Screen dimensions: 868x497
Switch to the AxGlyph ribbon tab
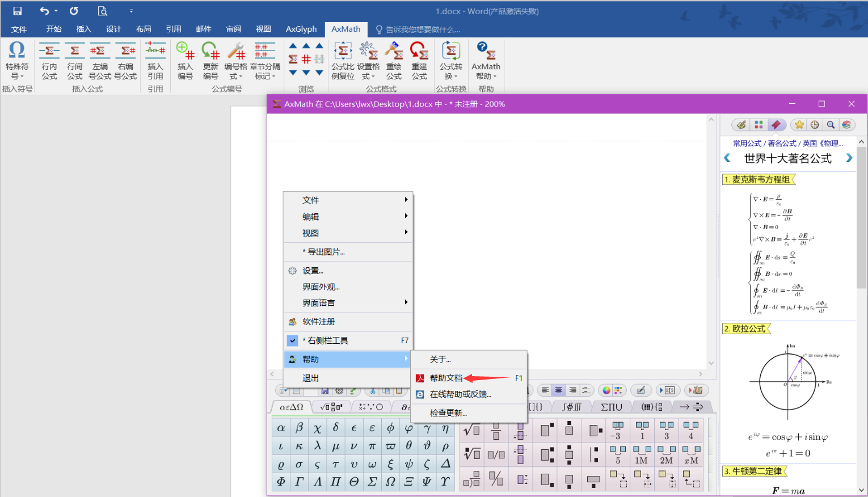pyautogui.click(x=301, y=29)
